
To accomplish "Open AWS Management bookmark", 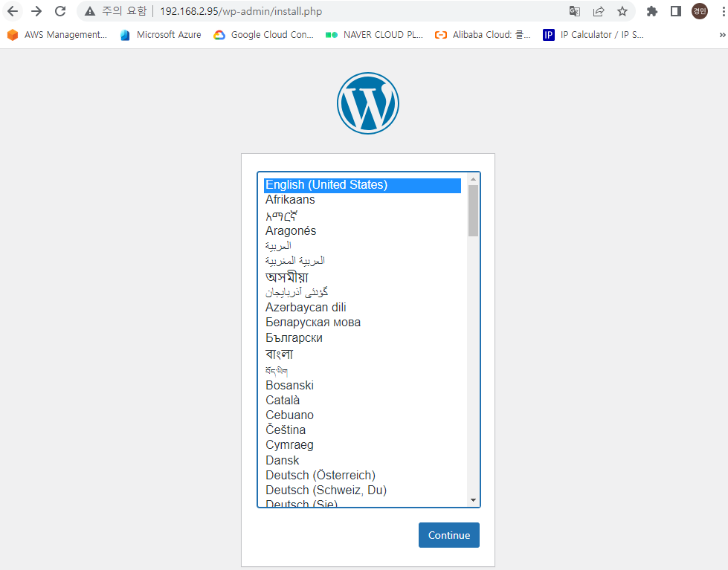I will [57, 35].
